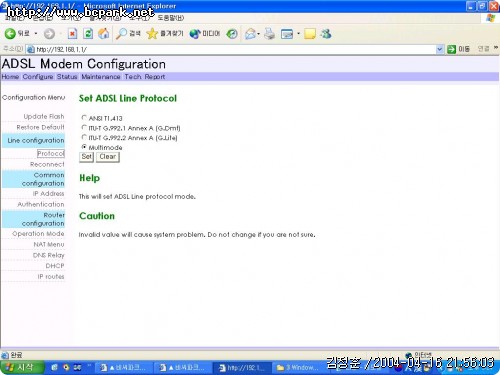The height and width of the screenshot is (375, 500).
Task: Select the Multimode radio option
Action: pos(84,147)
